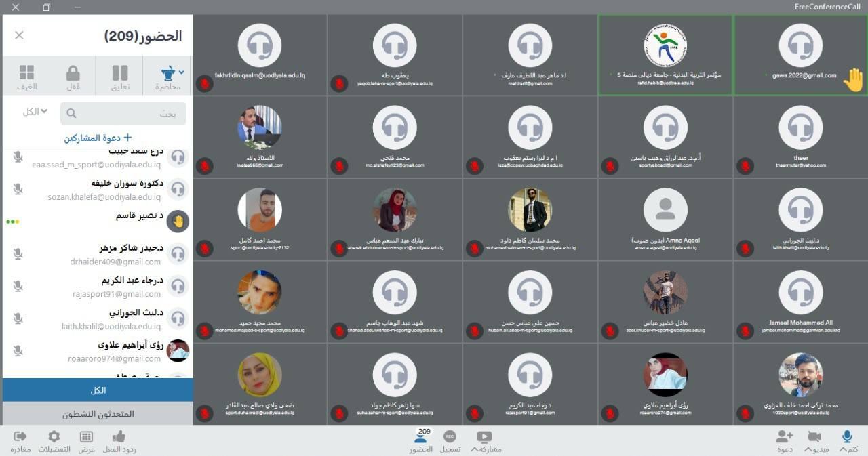Viewport: 868px width, 456px height.
Task: Toggle red mic on fakhrildin.qasim tile
Action: 204,83
